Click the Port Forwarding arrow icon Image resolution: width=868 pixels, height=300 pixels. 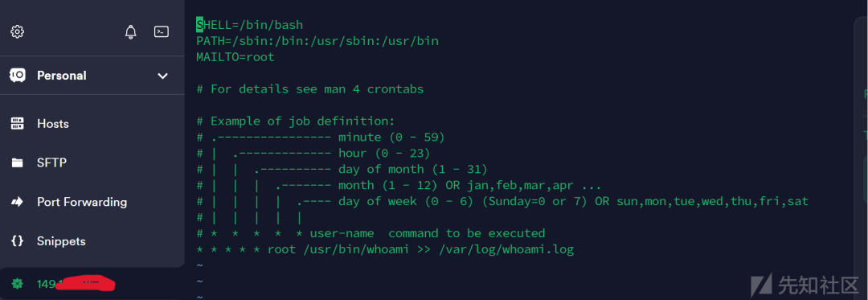[17, 202]
